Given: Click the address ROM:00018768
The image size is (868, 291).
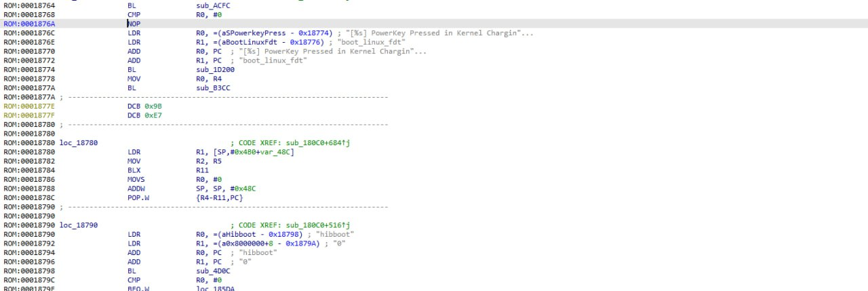Looking at the screenshot, I should pyautogui.click(x=30, y=14).
